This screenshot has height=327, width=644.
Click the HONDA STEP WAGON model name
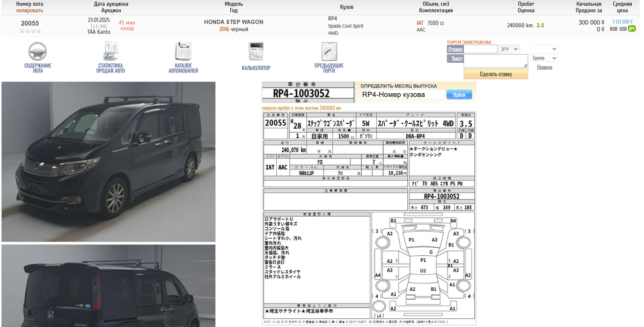pyautogui.click(x=233, y=22)
